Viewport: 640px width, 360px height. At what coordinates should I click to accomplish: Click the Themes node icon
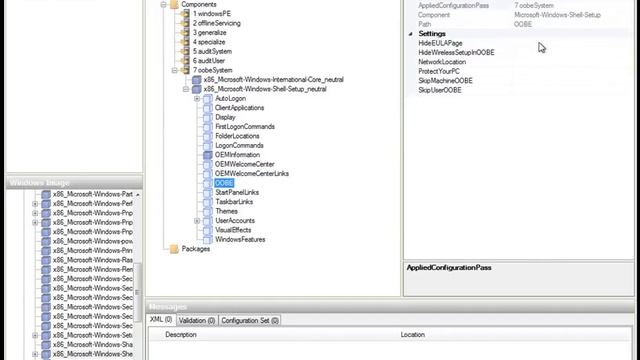[x=208, y=211]
